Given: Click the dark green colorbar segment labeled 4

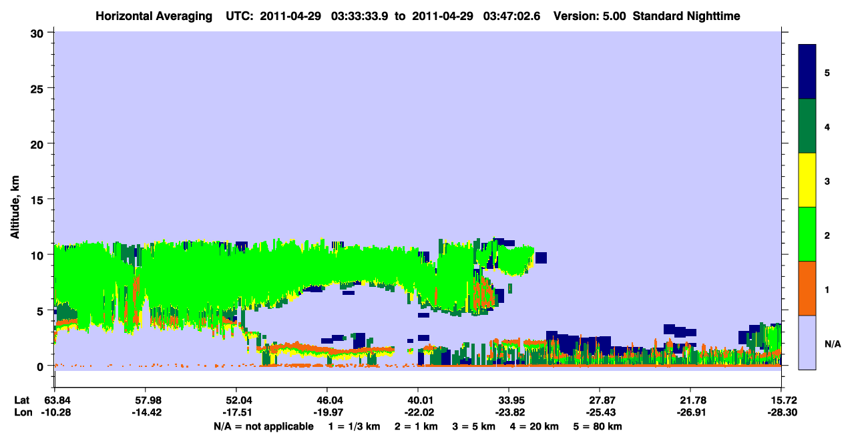Looking at the screenshot, I should tap(807, 126).
